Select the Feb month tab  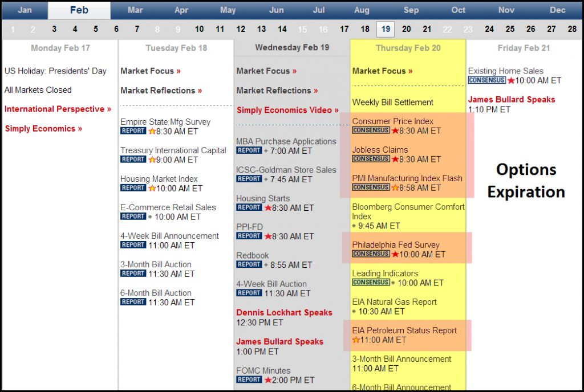(79, 10)
